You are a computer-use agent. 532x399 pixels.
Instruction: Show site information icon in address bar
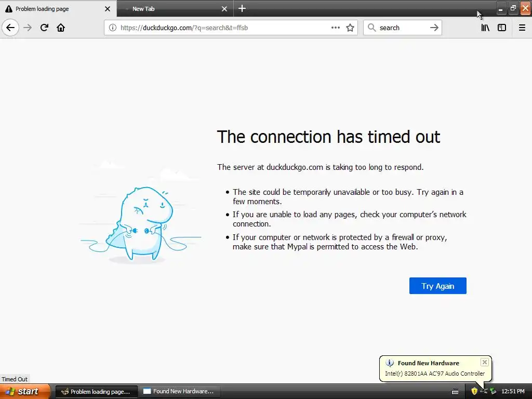(x=113, y=28)
